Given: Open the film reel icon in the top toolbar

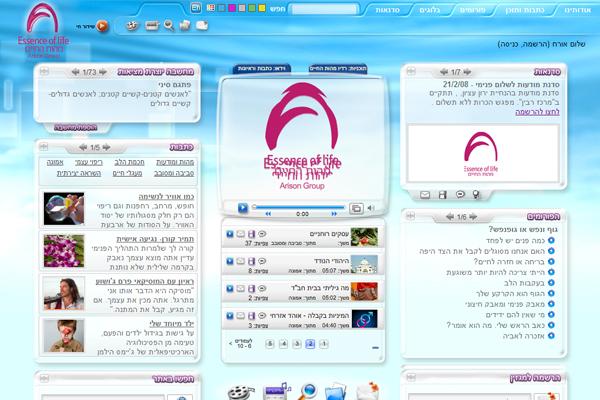Looking at the screenshot, I should point(132,26).
